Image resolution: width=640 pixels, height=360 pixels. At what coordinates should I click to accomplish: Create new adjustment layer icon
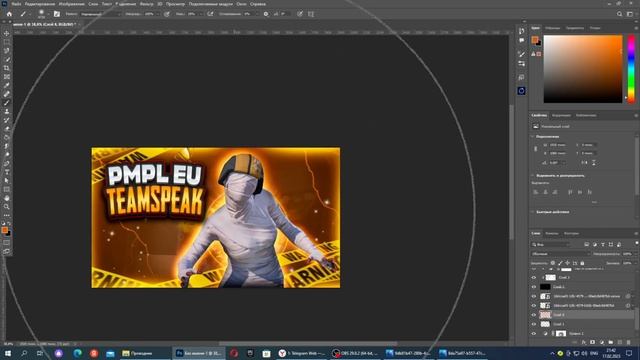coord(602,342)
